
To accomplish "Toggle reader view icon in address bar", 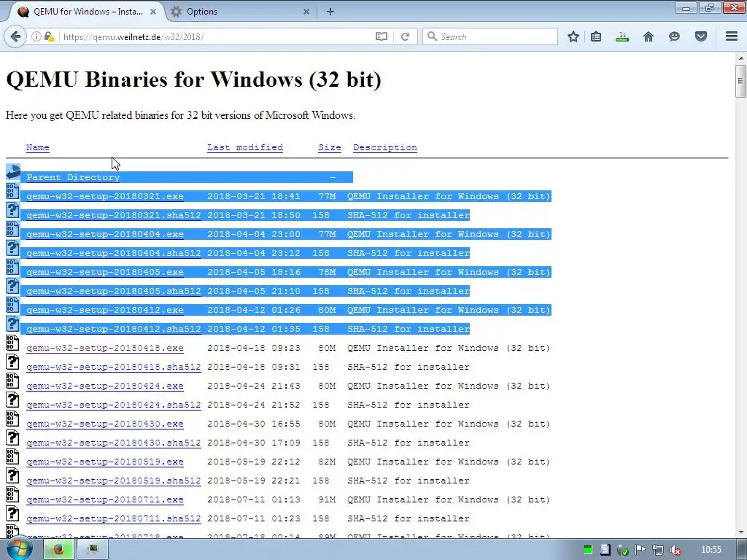I will (x=381, y=36).
